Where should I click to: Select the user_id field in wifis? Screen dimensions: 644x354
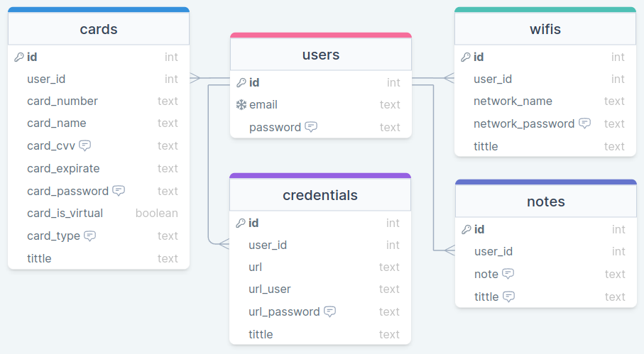click(x=545, y=79)
